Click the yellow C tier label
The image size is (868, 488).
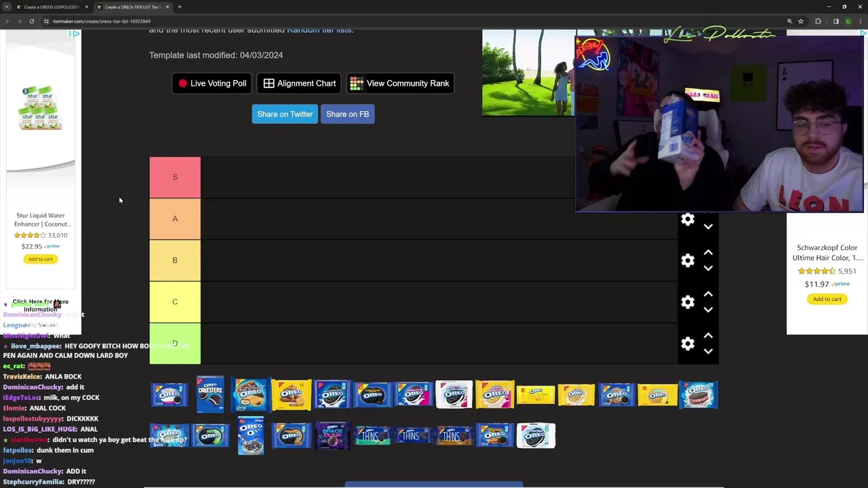(x=175, y=302)
